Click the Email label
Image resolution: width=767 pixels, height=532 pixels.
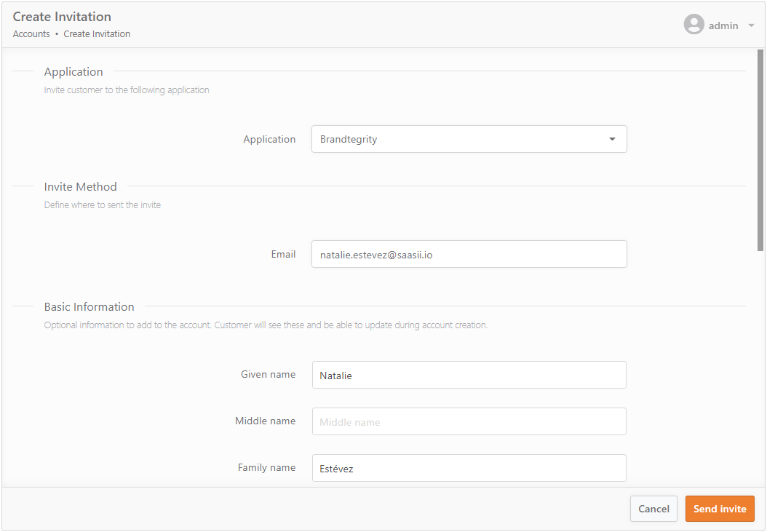click(283, 254)
